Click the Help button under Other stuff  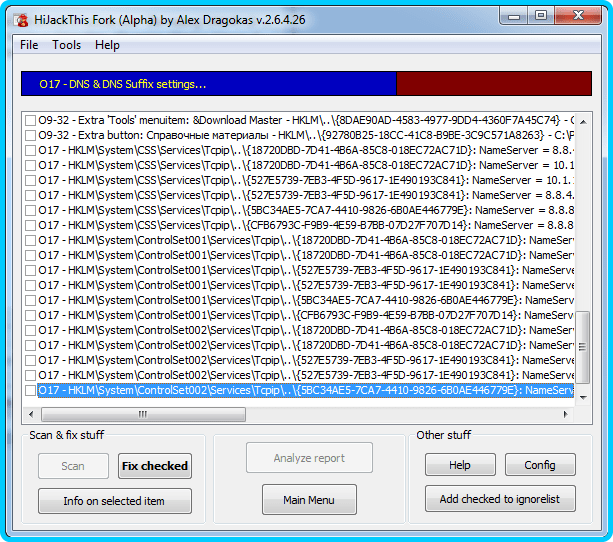click(x=460, y=465)
